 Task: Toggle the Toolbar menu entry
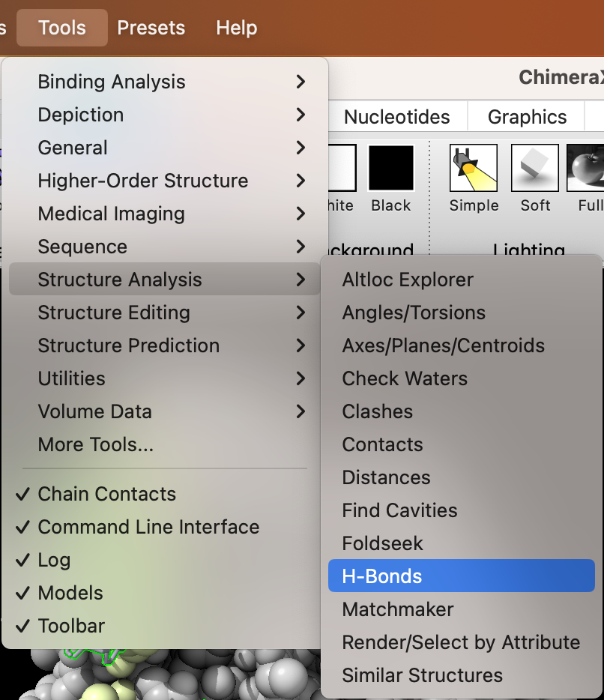point(71,626)
